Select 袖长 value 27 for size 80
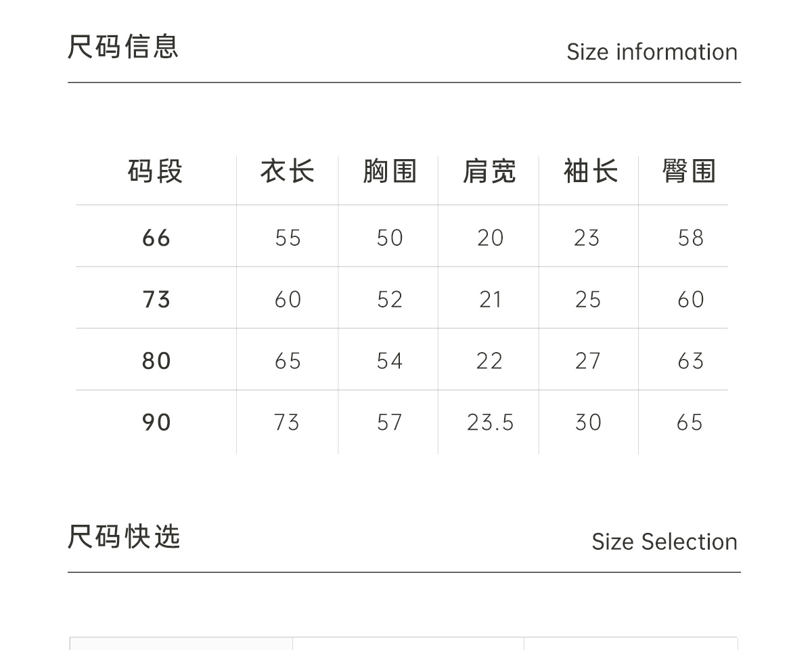The height and width of the screenshot is (650, 812). [587, 361]
